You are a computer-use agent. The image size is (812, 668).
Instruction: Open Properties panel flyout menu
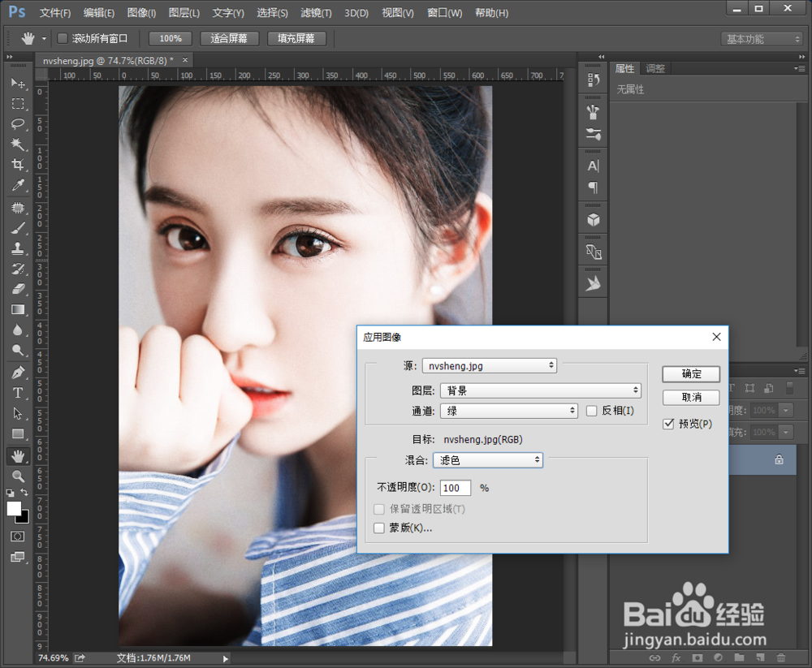pyautogui.click(x=800, y=68)
